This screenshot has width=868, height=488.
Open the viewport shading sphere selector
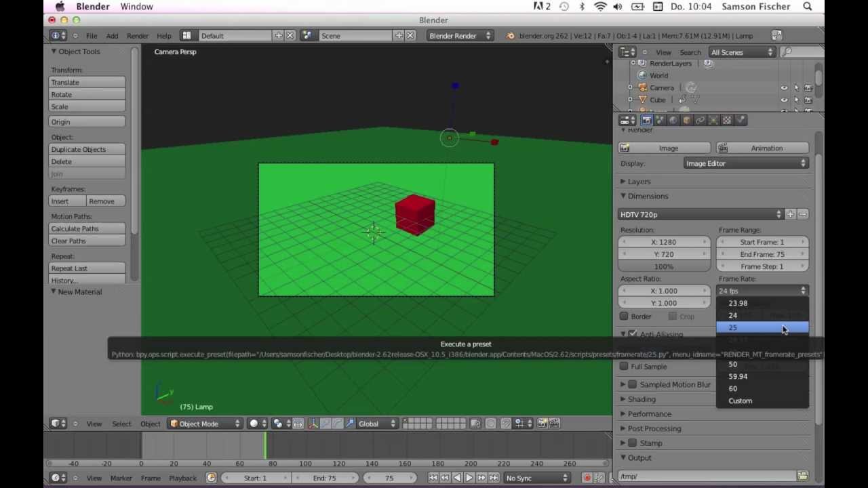[258, 424]
